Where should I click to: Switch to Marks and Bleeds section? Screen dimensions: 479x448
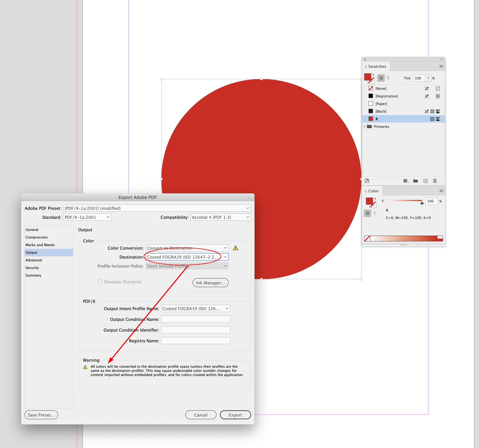click(x=40, y=245)
